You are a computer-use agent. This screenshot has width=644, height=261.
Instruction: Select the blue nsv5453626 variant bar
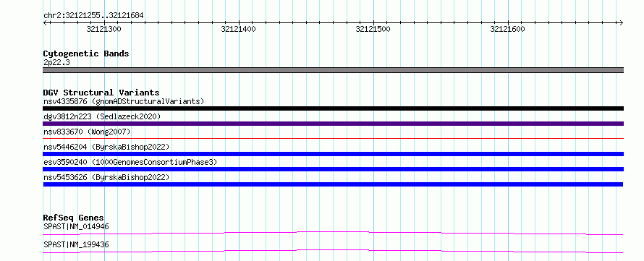334,184
